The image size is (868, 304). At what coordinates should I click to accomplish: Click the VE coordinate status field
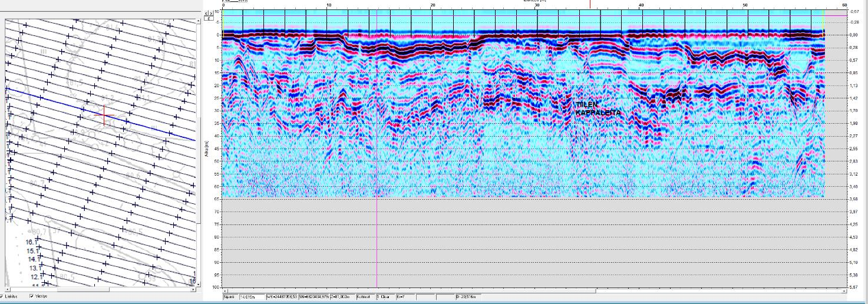[x=282, y=297]
